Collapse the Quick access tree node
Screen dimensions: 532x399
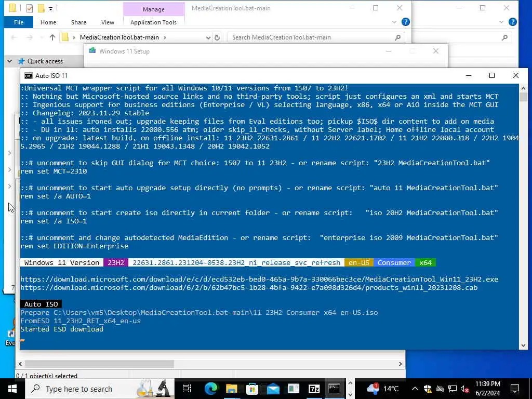click(9, 61)
